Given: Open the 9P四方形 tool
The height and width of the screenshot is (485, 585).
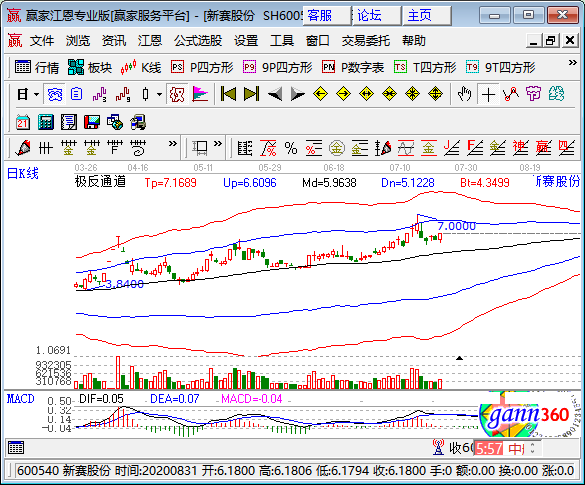Looking at the screenshot, I should click(x=278, y=68).
